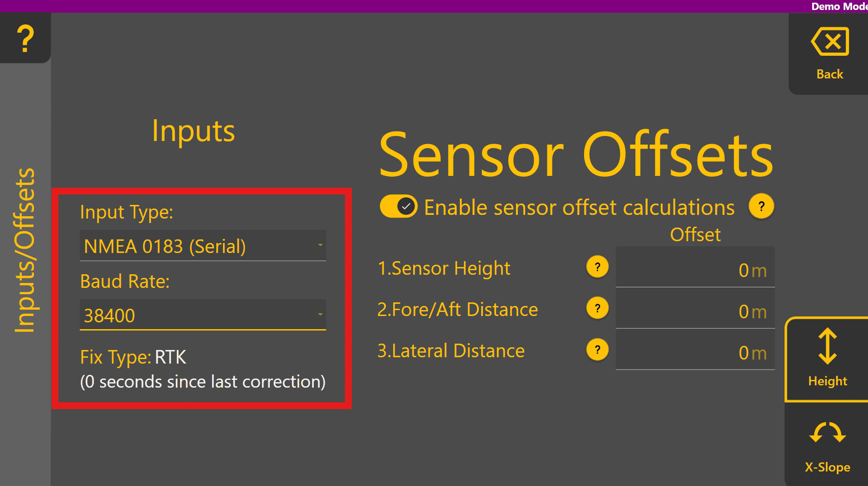Disable sensor offset calculations toggle
Image resolution: width=868 pixels, height=486 pixels.
(x=399, y=207)
